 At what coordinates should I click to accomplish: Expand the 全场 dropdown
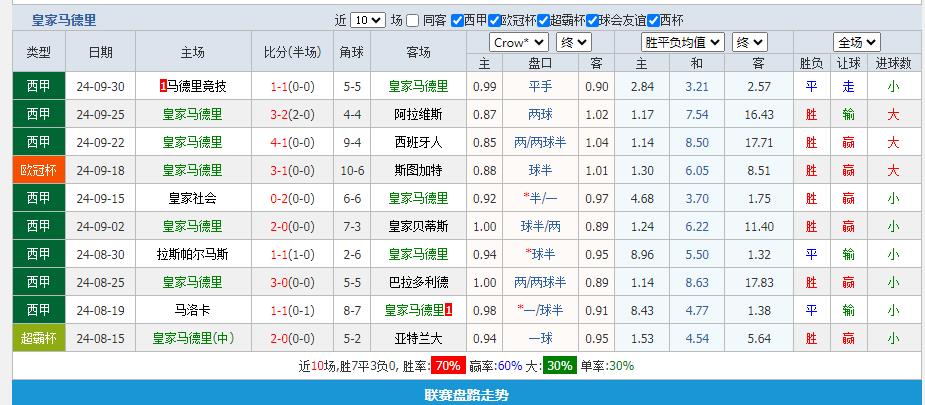pyautogui.click(x=856, y=42)
